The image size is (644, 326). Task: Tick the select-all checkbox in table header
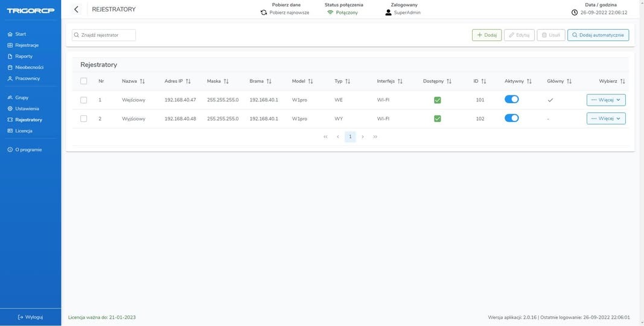coord(84,81)
